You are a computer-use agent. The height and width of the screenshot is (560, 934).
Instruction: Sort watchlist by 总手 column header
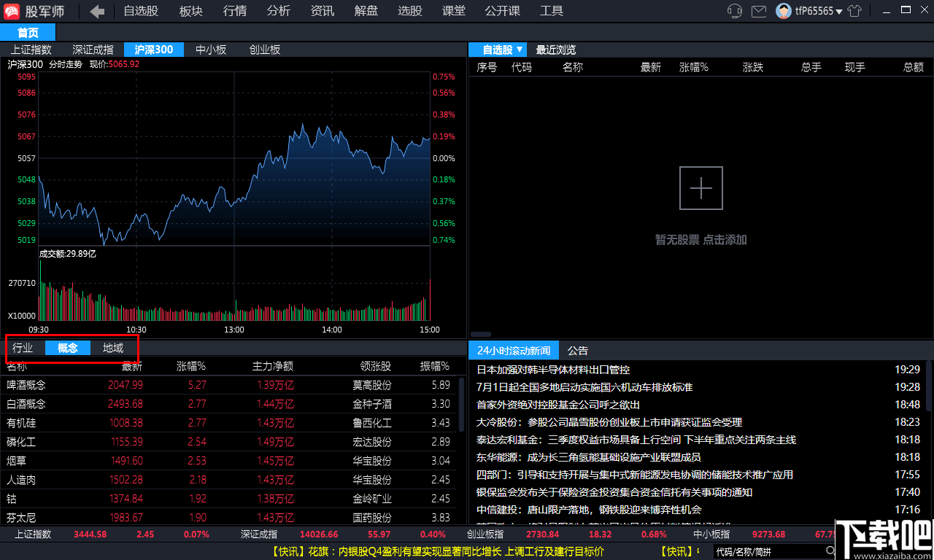pyautogui.click(x=811, y=67)
